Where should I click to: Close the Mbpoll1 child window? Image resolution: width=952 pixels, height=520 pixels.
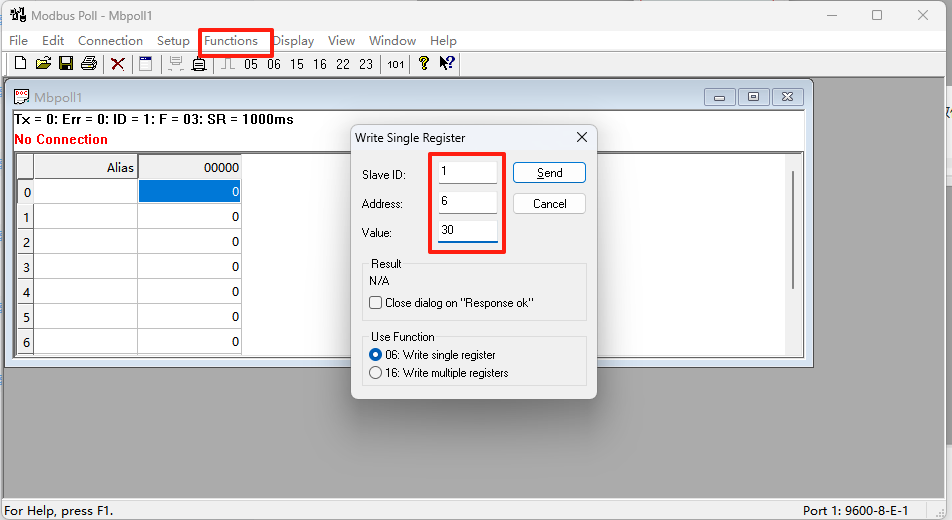point(787,97)
